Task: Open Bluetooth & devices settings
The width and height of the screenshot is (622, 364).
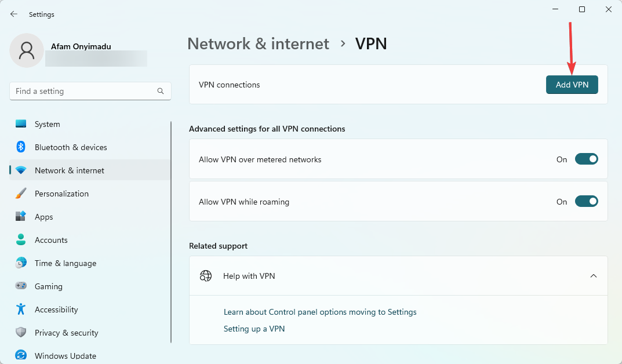Action: 90,147
